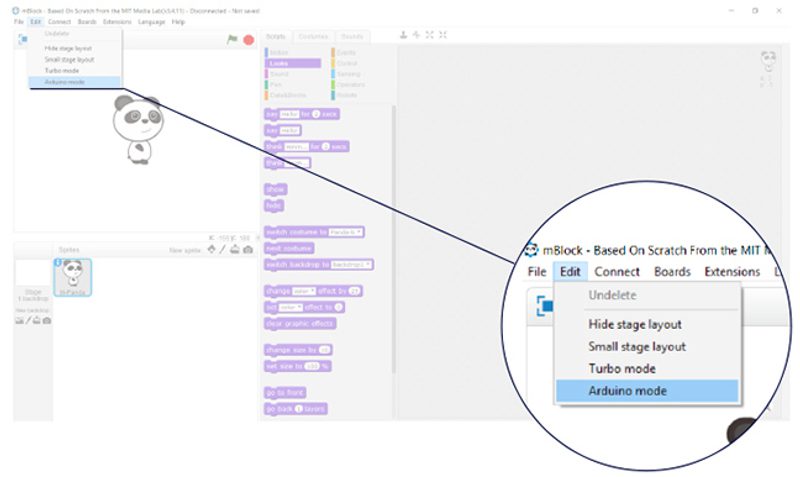
Task: Open the Connect menu
Action: coord(59,22)
